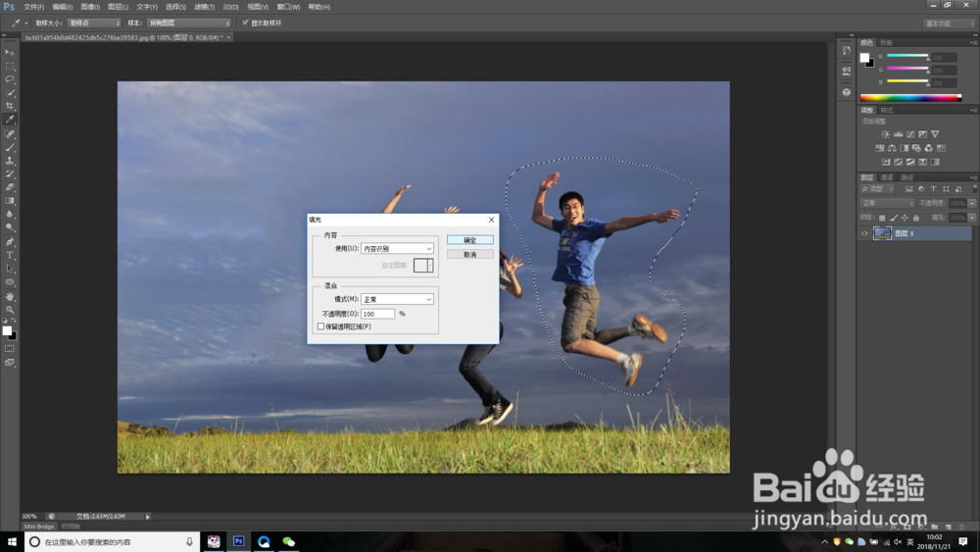Select the Lasso tool
Screen dimensions: 980x552
[x=10, y=79]
